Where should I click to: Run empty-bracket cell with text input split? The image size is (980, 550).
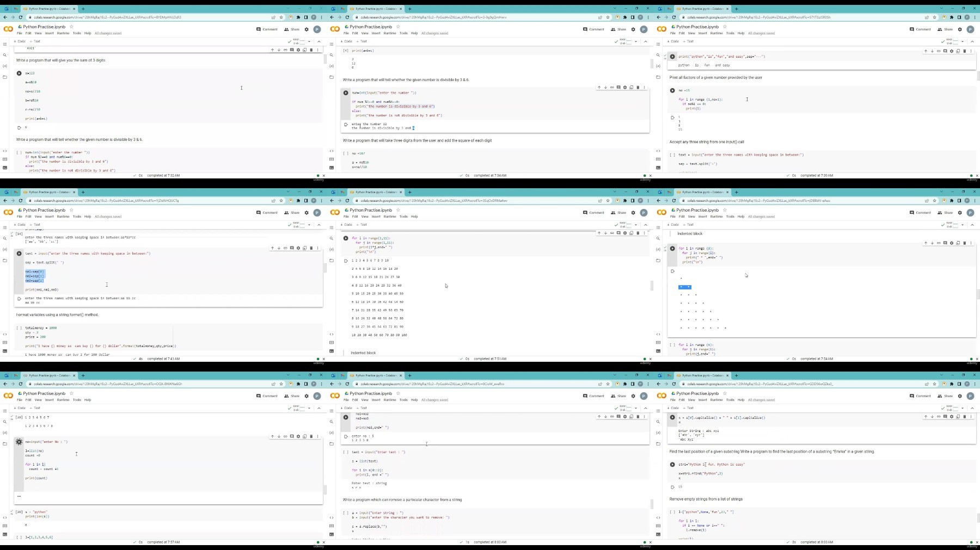672,155
